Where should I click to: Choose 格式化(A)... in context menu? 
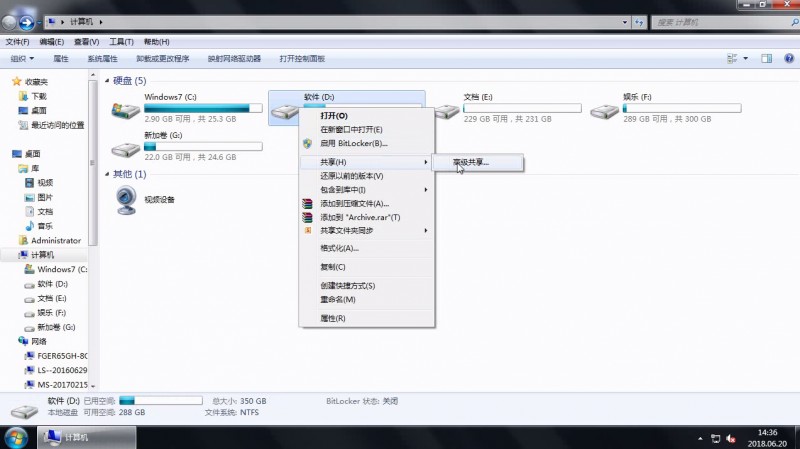(366, 248)
